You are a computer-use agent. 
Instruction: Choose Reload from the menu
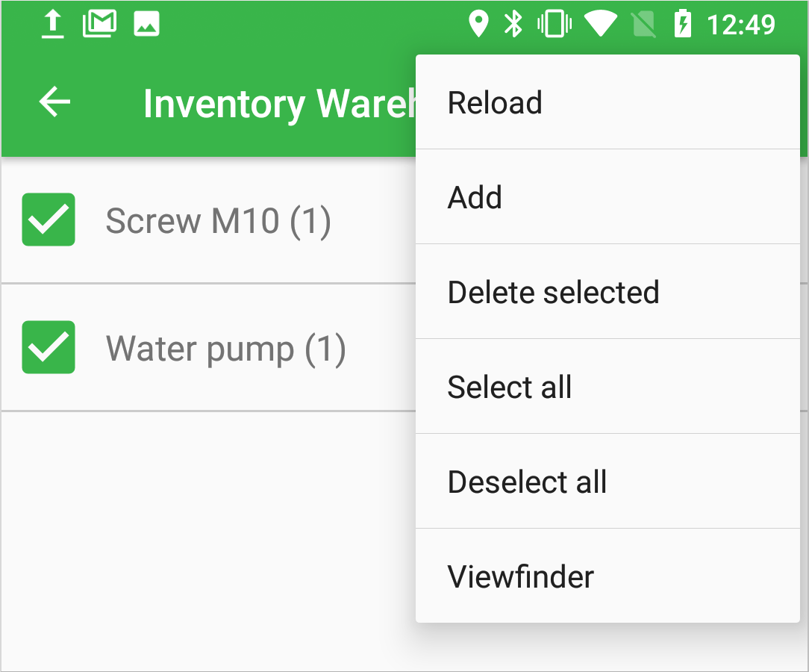pos(495,103)
